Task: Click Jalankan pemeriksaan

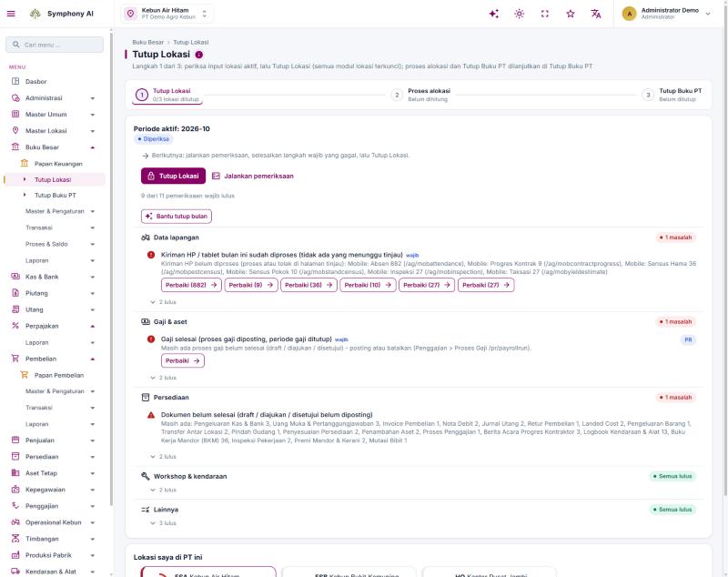Action: [x=253, y=176]
